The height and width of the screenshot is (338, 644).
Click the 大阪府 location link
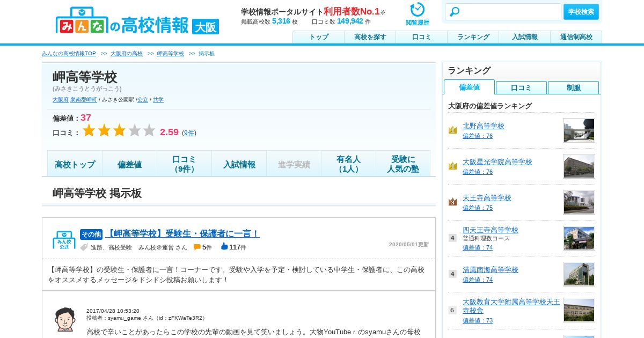[61, 100]
